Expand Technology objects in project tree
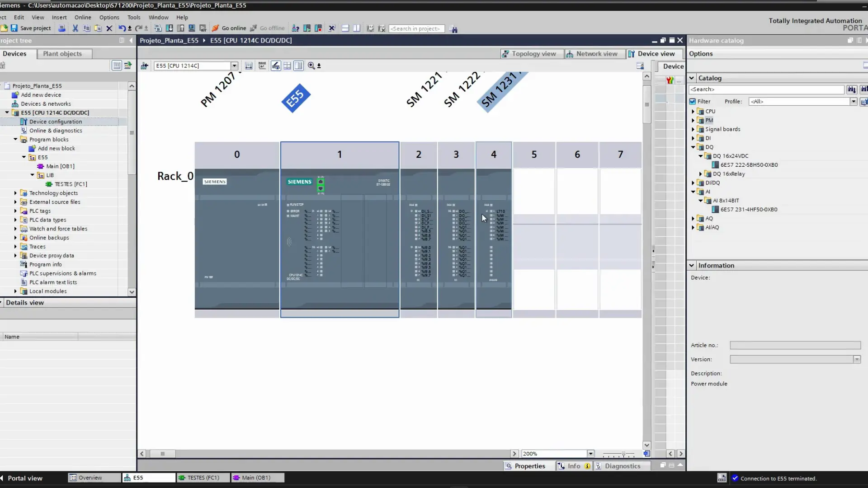The height and width of the screenshot is (488, 868). tap(15, 193)
